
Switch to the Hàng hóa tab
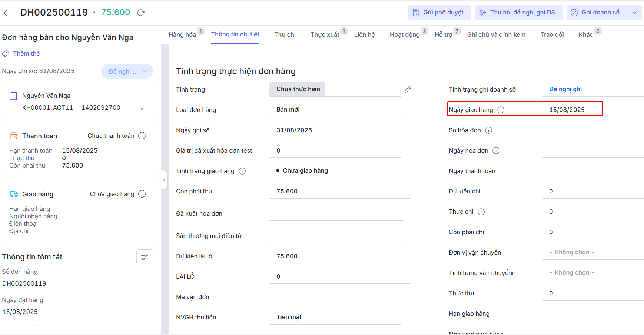[x=182, y=34]
